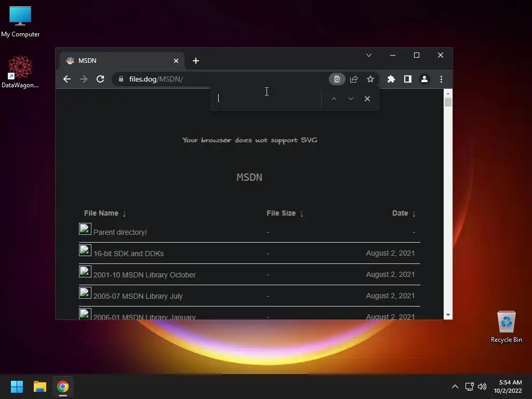The image size is (532, 399).
Task: Go to next find result
Action: [x=351, y=99]
